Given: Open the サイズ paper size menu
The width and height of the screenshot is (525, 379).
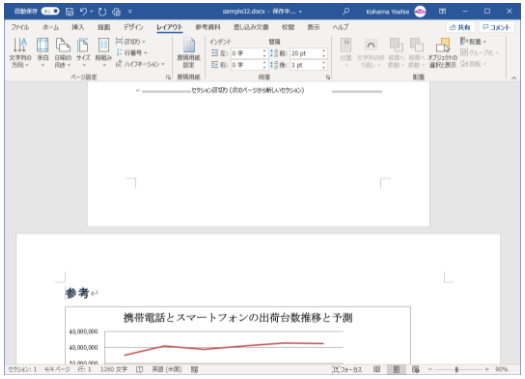Looking at the screenshot, I should click(83, 53).
